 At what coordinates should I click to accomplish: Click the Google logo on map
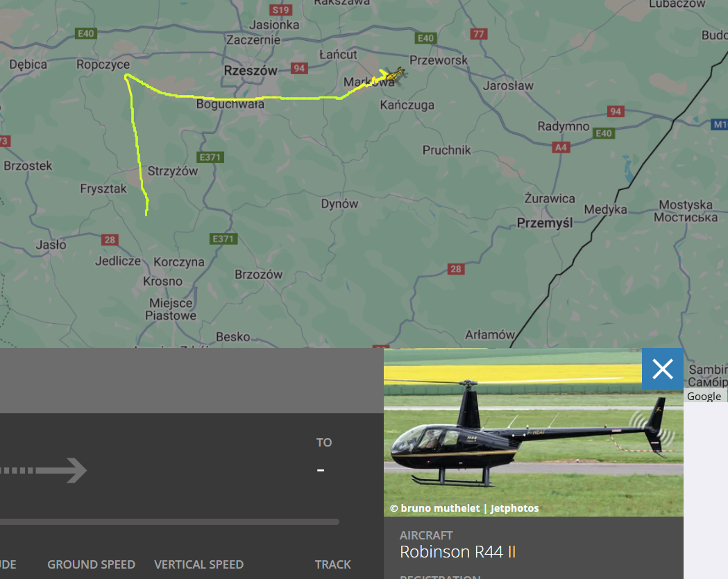coord(704,396)
